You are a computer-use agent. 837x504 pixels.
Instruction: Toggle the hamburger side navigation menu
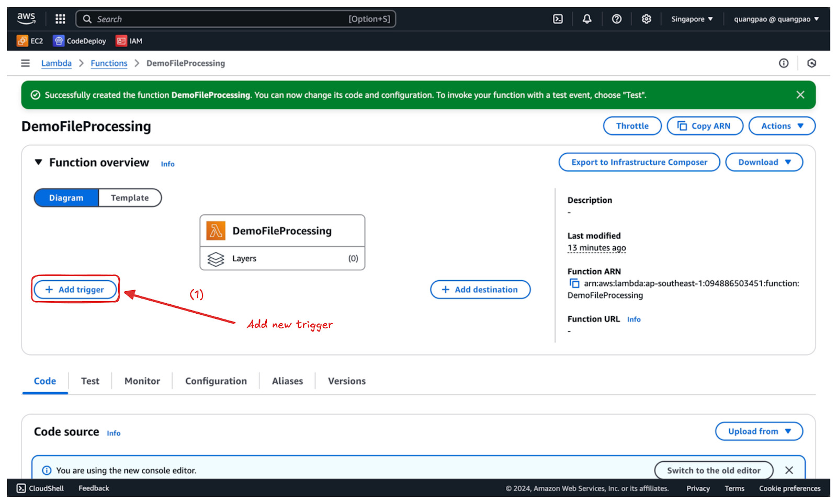pyautogui.click(x=25, y=63)
